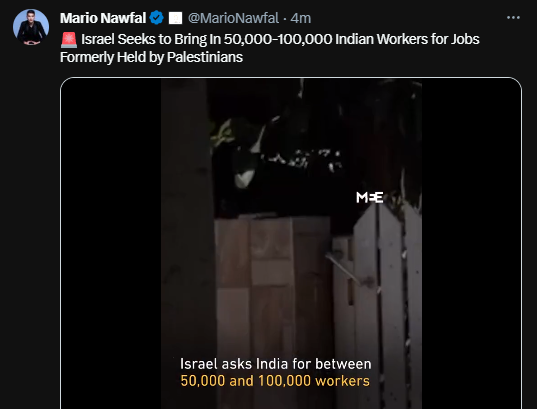The height and width of the screenshot is (409, 537).
Task: Click the yellow caption "50,000 and 100,000 workers"
Action: [x=275, y=381]
